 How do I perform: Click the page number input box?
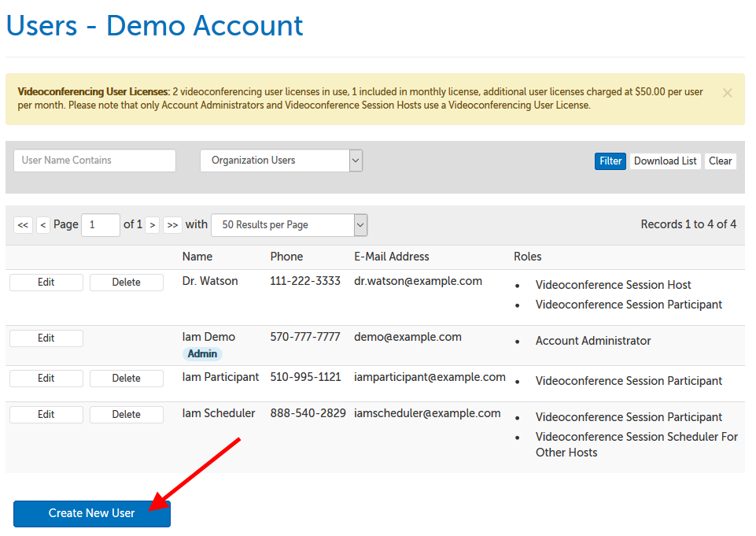tap(101, 225)
